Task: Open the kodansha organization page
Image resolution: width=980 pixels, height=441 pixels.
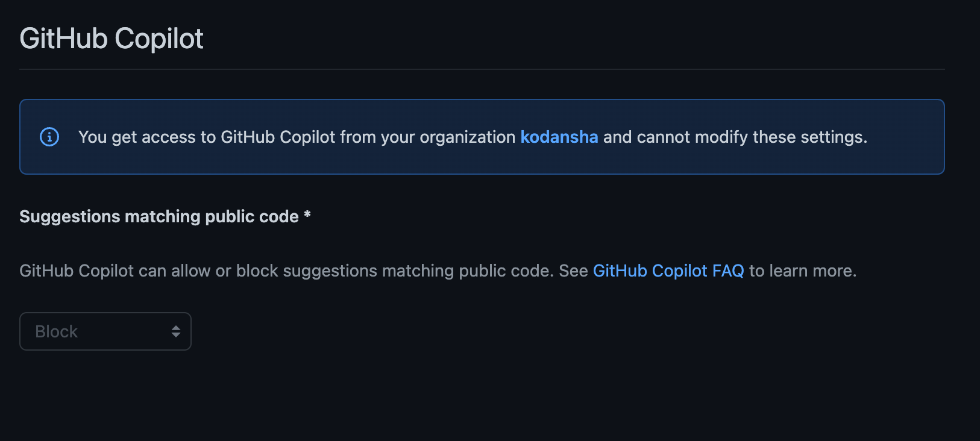Action: [x=559, y=137]
